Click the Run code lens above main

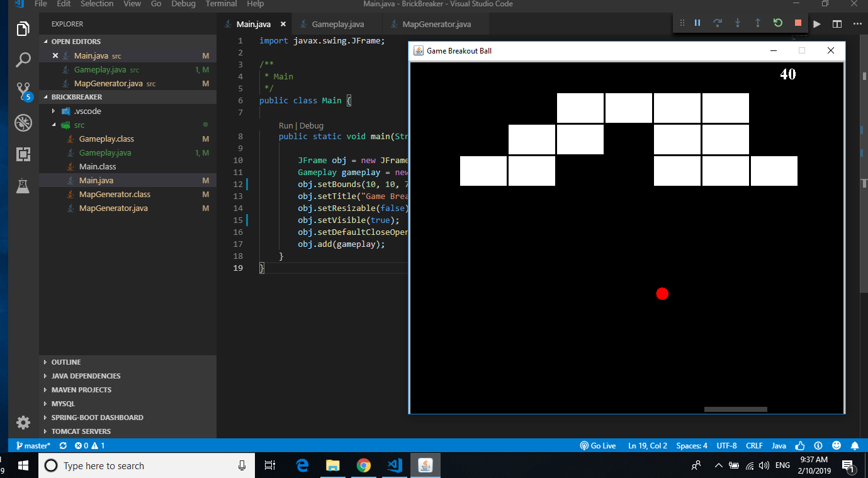[x=286, y=125]
